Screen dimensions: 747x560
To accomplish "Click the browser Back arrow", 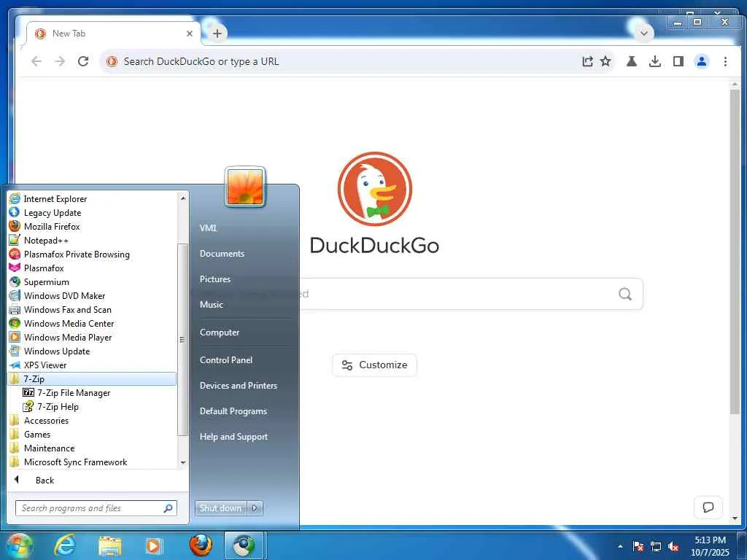I will (x=36, y=61).
